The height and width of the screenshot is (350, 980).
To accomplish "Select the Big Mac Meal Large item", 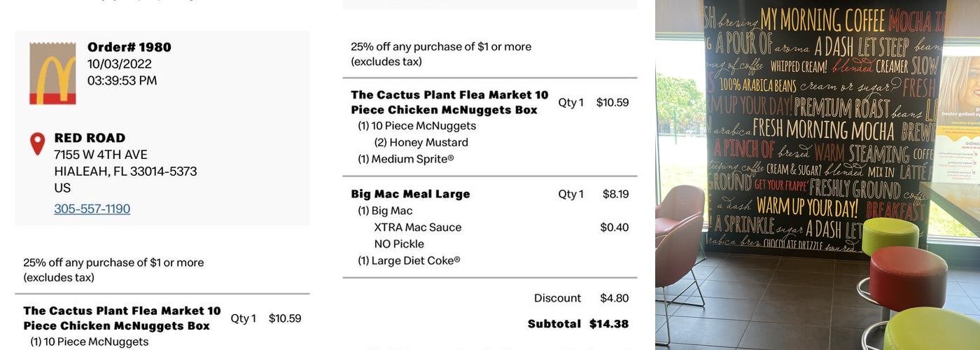I will coord(410,194).
